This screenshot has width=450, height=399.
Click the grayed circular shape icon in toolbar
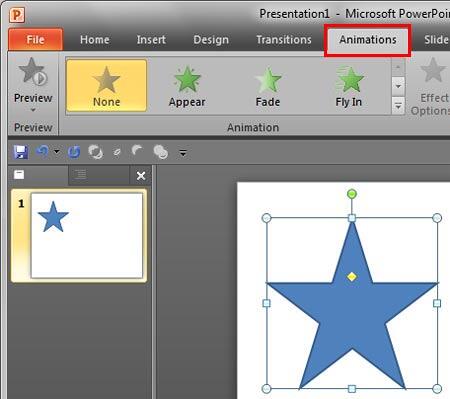(96, 152)
